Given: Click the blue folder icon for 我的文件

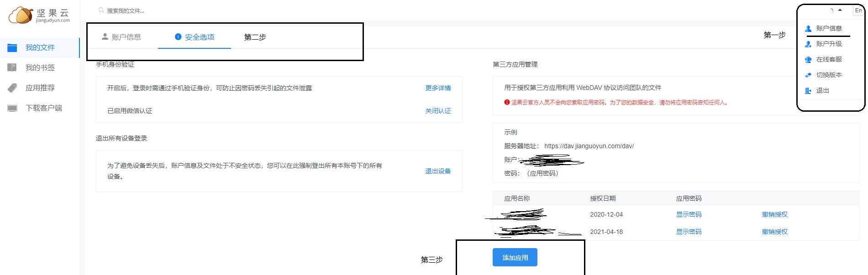Looking at the screenshot, I should pos(12,47).
